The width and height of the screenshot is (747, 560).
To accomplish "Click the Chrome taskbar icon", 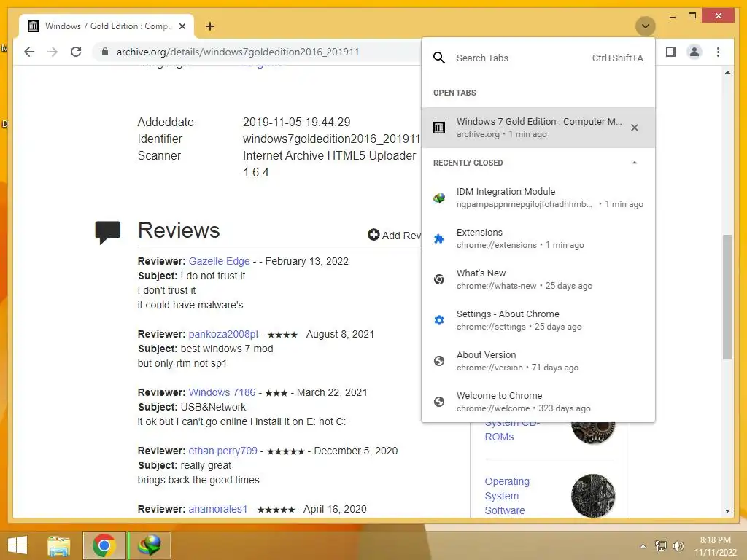I will 104,545.
